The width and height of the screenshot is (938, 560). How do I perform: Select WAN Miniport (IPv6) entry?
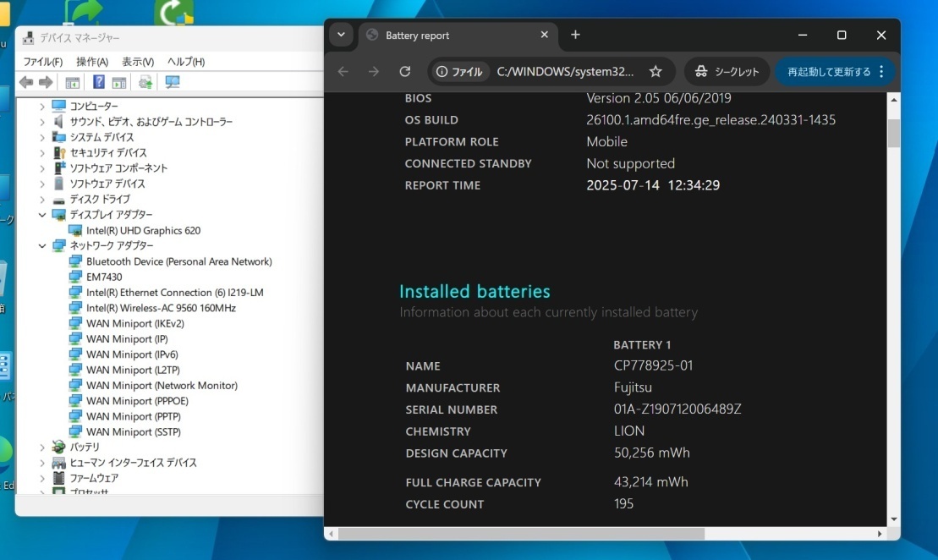[132, 354]
